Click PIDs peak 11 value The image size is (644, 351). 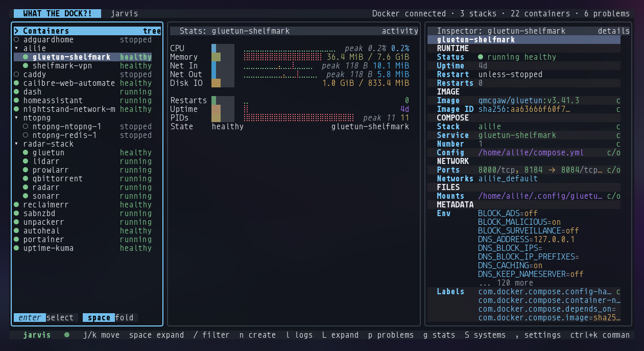point(379,118)
